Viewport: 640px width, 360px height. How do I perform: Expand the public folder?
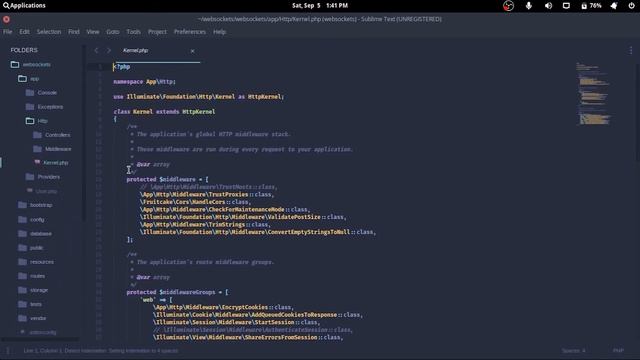(x=36, y=248)
